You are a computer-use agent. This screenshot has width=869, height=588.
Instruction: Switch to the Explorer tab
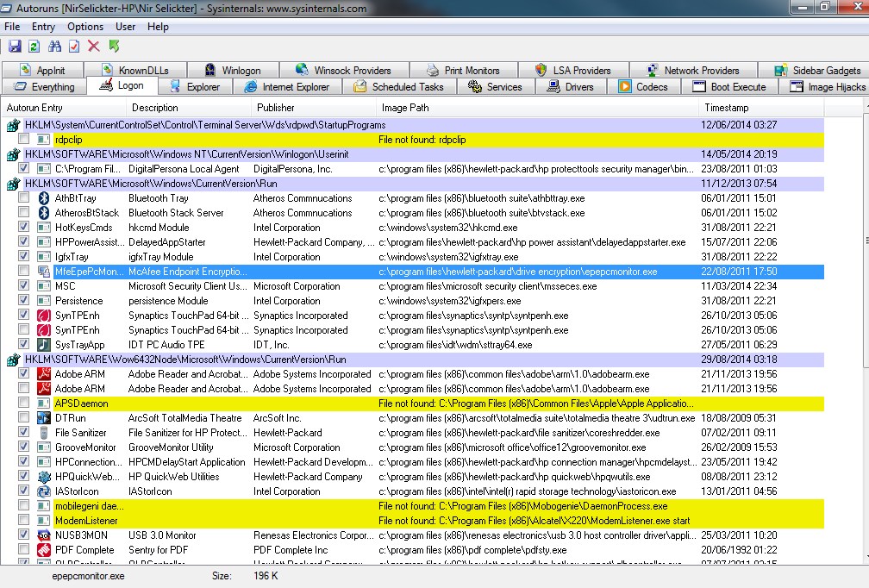coord(196,87)
